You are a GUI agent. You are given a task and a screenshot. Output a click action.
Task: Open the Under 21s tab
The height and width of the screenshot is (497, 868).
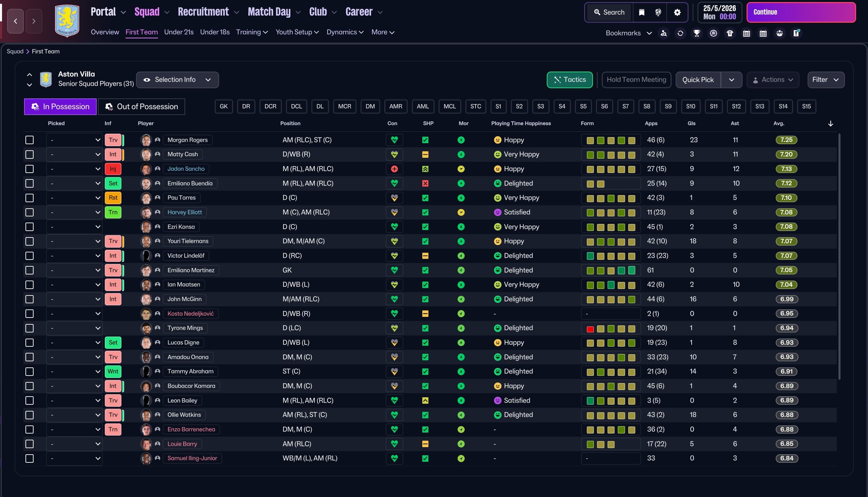pos(178,32)
